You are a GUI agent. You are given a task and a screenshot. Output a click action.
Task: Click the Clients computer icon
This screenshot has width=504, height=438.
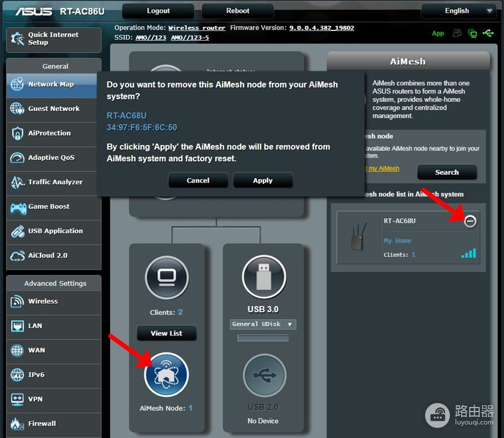point(166,278)
